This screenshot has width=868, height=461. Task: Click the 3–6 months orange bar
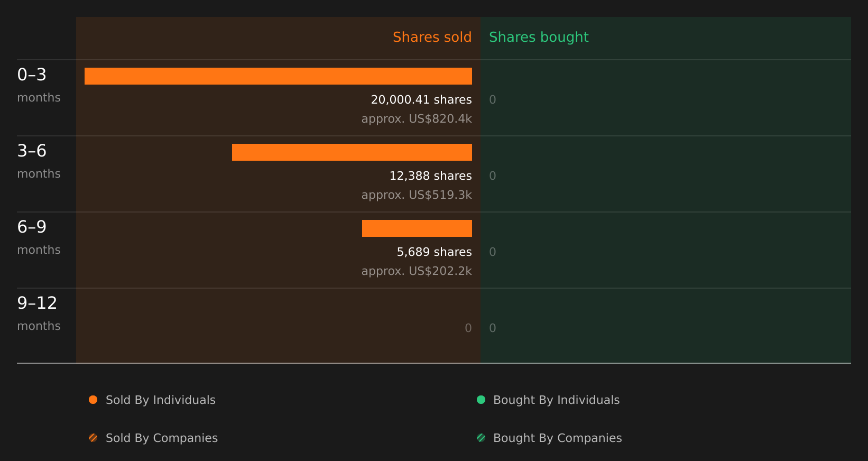pyautogui.click(x=352, y=152)
